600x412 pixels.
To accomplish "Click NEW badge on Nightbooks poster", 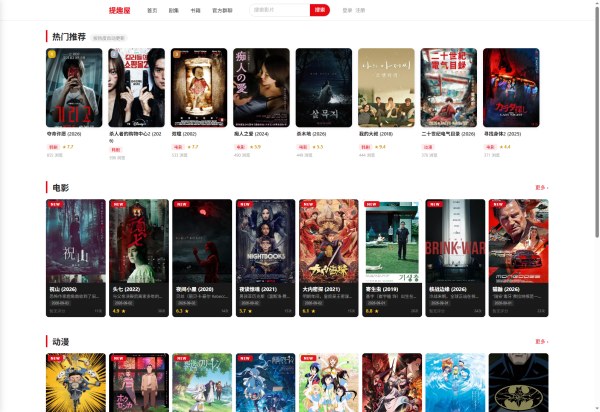I will point(245,204).
